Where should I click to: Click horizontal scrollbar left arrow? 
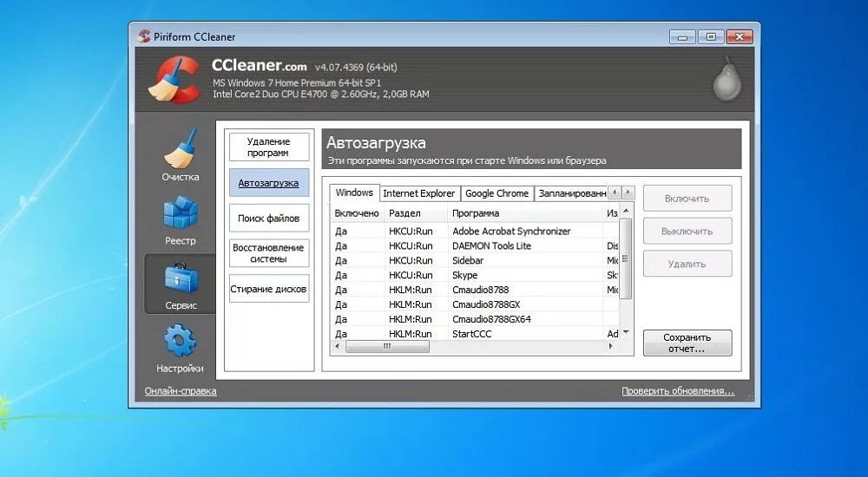tap(337, 346)
